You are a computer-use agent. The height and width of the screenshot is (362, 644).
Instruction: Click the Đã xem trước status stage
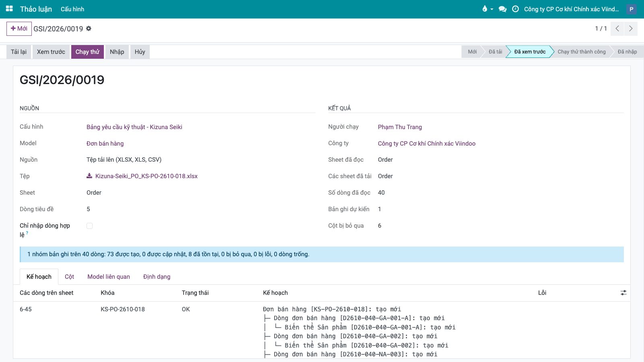[x=530, y=51]
